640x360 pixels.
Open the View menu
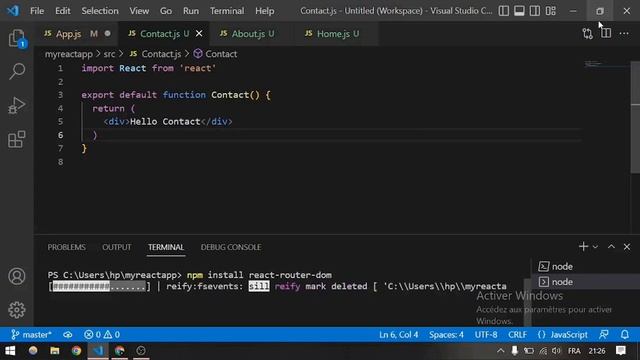click(x=139, y=11)
